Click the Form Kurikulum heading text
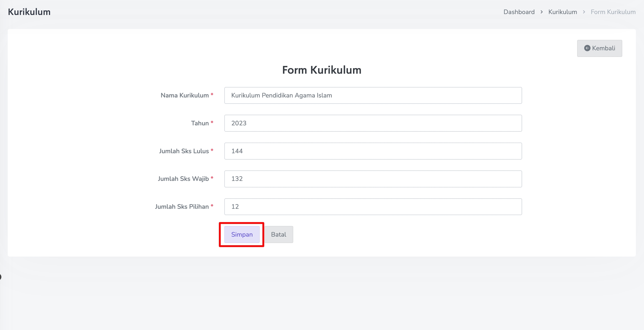This screenshot has height=330, width=644. tap(321, 70)
